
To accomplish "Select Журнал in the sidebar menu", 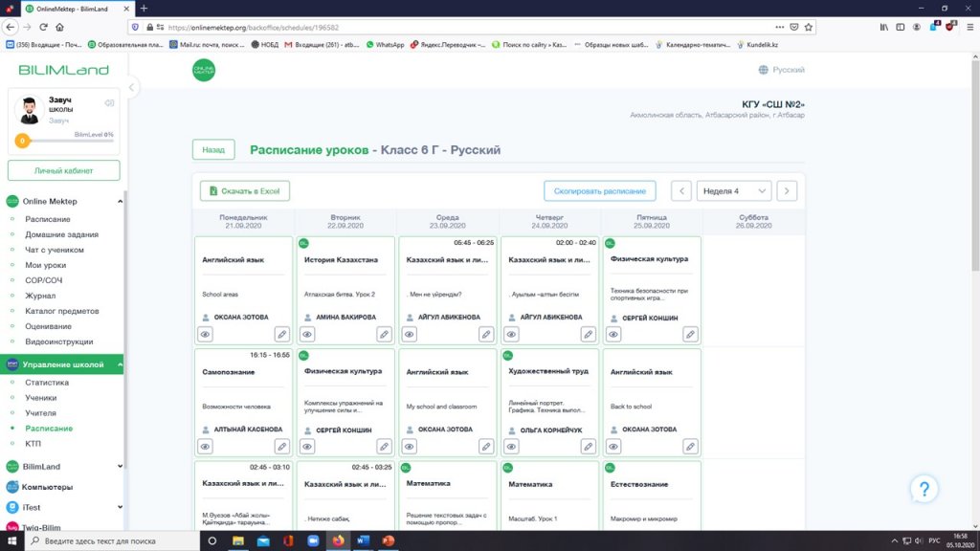I will pos(41,296).
